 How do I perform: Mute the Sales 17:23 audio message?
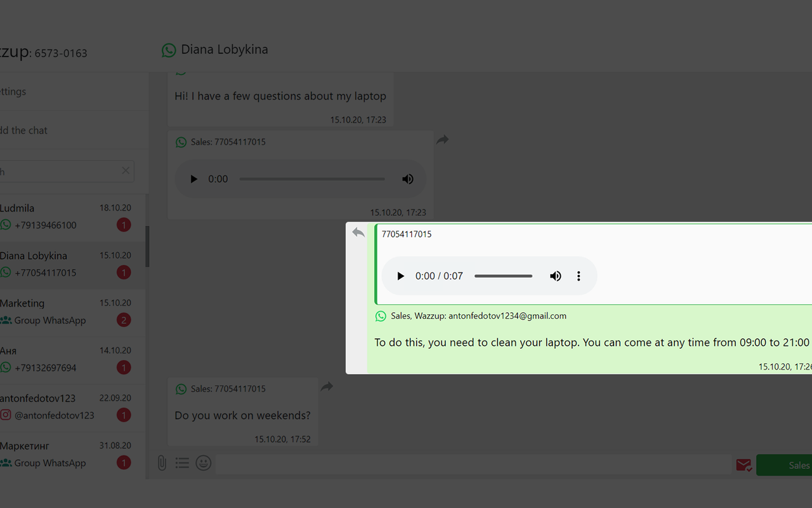coord(408,179)
